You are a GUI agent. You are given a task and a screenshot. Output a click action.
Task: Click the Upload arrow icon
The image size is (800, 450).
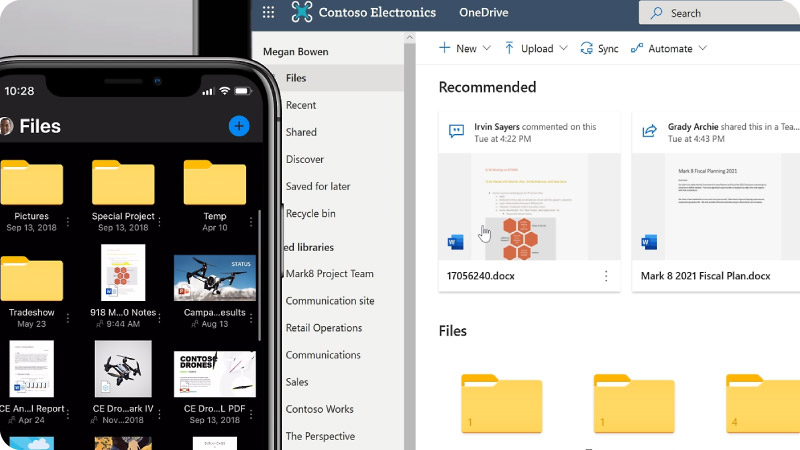click(x=509, y=48)
